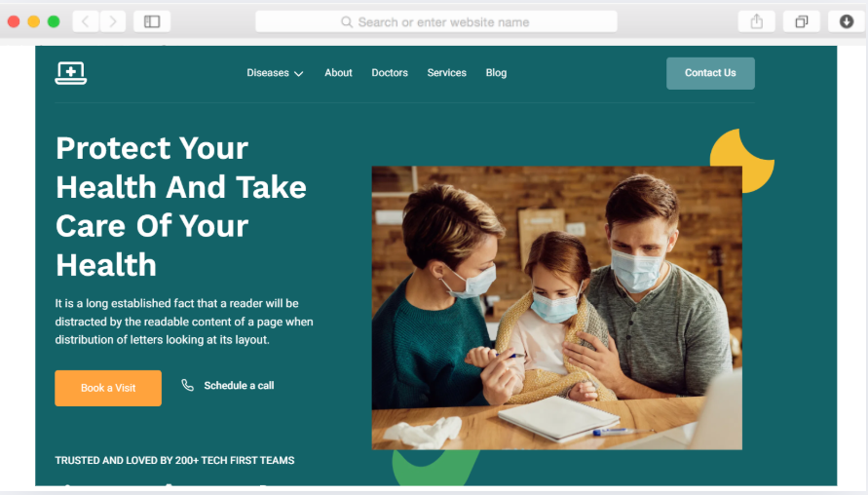
Task: Click the phone icon beside Schedule a call
Action: (188, 385)
